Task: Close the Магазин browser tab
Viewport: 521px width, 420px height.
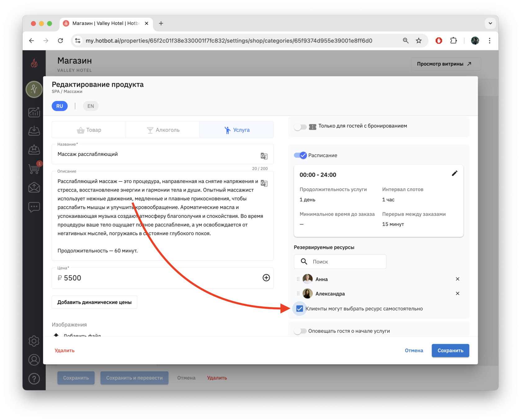Action: pyautogui.click(x=146, y=23)
